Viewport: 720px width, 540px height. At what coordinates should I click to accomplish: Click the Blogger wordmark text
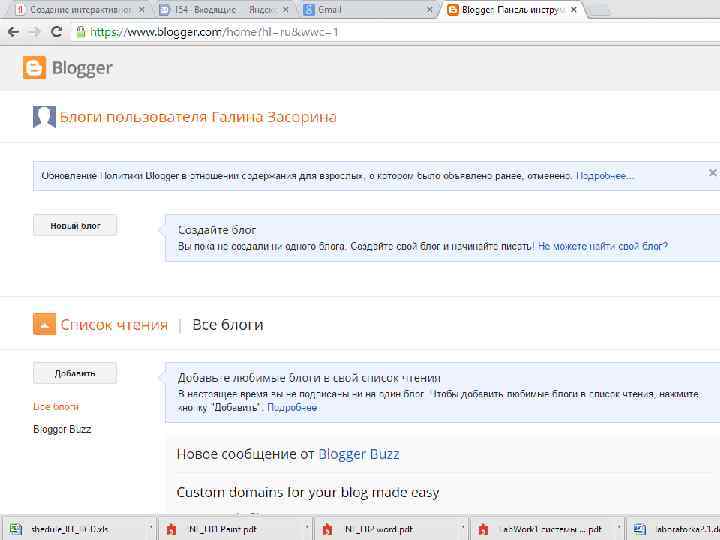[x=82, y=68]
